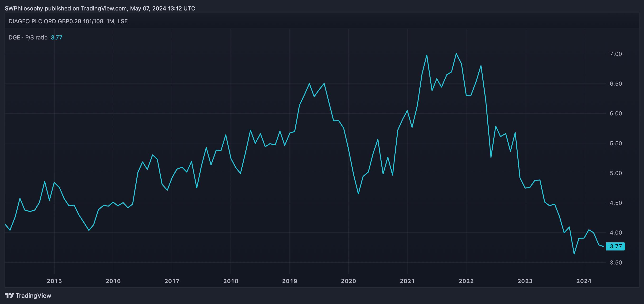Screen dimensions: 644x304
Task: Click the TradingView wordmark text
Action: point(33,295)
